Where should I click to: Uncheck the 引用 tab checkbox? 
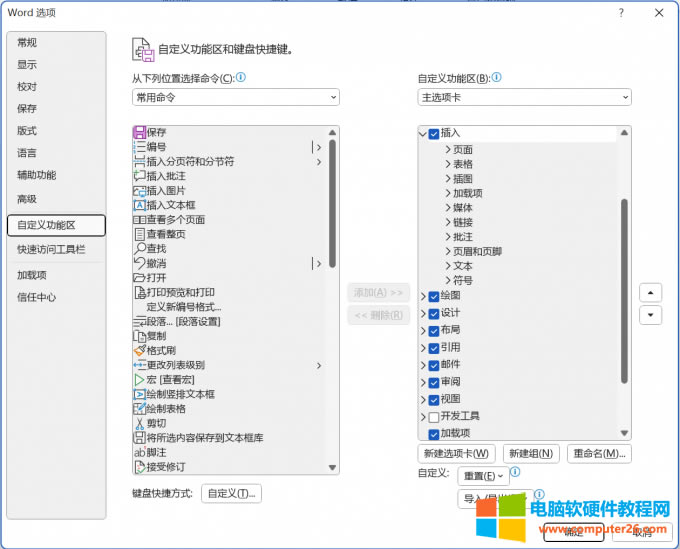point(434,348)
